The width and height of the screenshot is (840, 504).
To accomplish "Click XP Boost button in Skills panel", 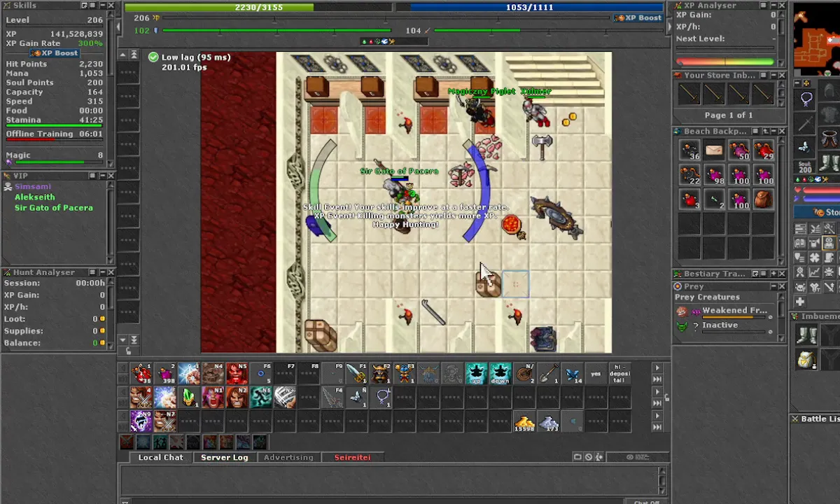I will [55, 53].
